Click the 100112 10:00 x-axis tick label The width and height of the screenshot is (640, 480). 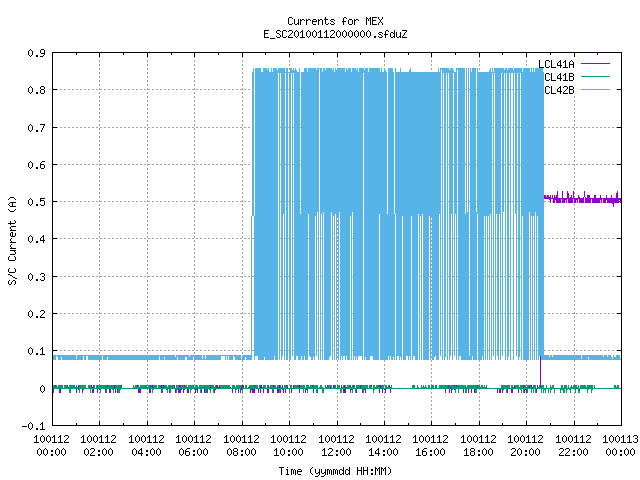(289, 446)
